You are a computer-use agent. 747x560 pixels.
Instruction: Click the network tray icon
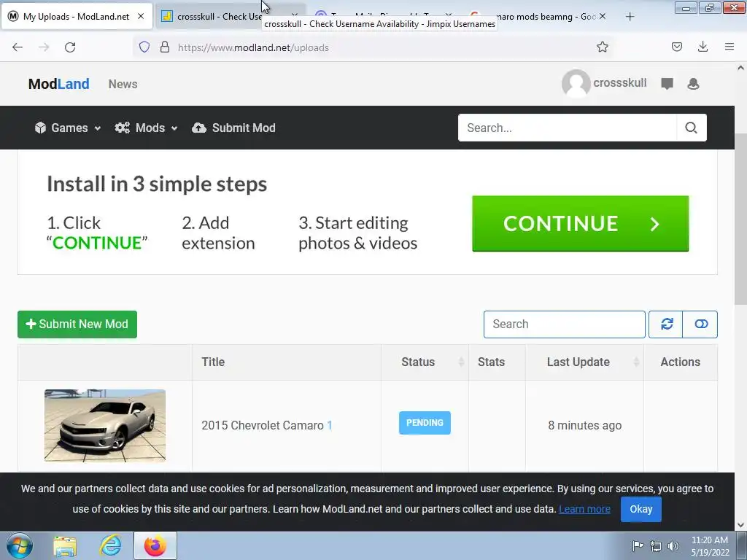pos(656,545)
